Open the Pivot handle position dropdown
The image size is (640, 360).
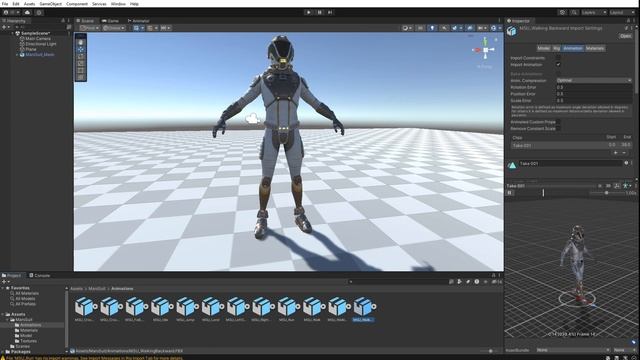[x=89, y=28]
